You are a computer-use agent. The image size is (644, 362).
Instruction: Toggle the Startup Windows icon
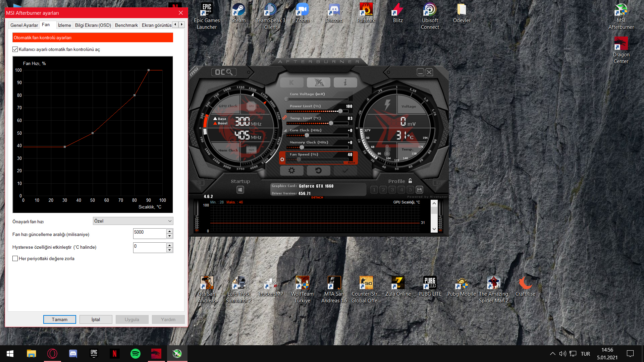(240, 190)
